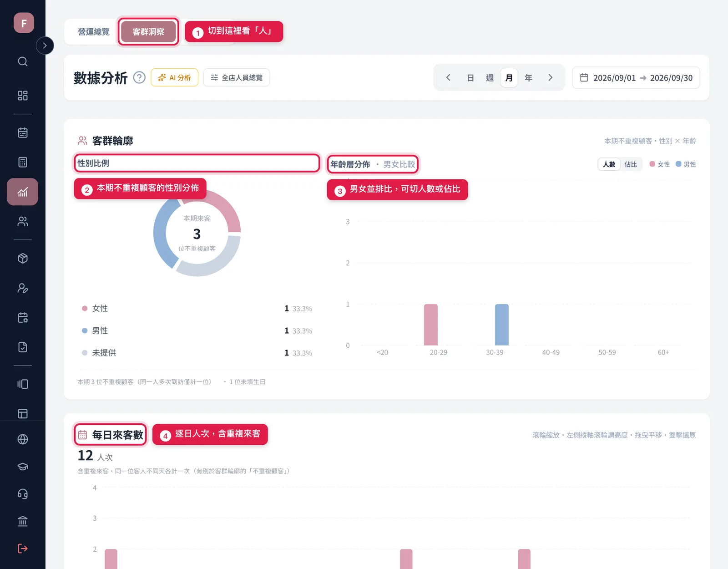The height and width of the screenshot is (569, 728).
Task: Open the bank building icon in sidebar
Action: pos(23,521)
